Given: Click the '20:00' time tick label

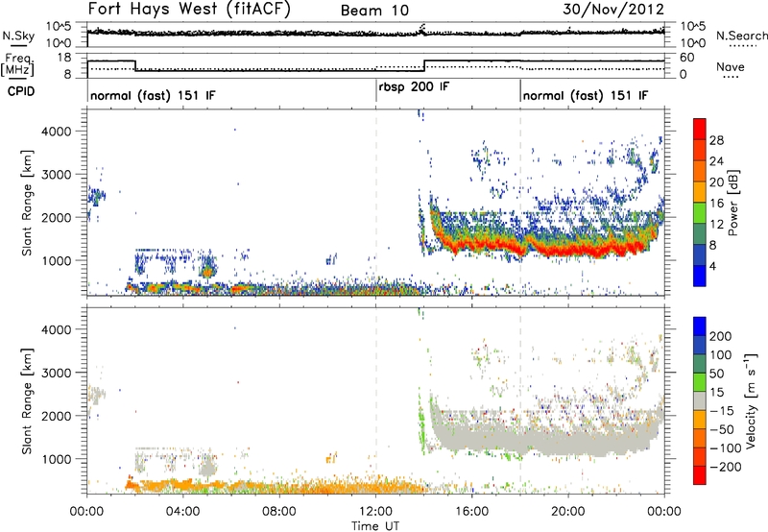Looking at the screenshot, I should [x=567, y=512].
